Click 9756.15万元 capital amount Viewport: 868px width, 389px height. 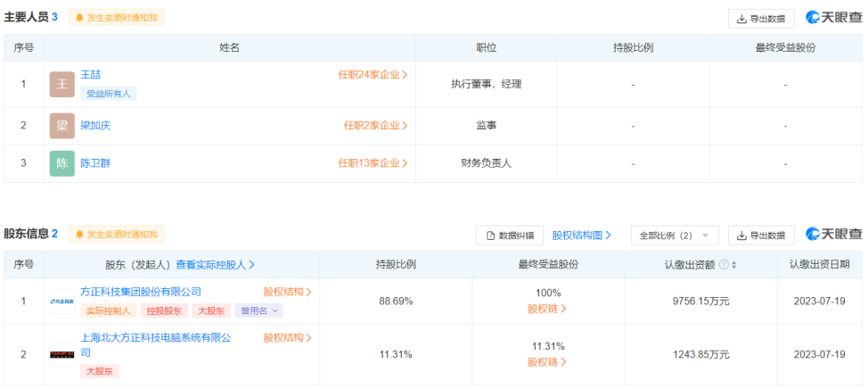(x=701, y=302)
